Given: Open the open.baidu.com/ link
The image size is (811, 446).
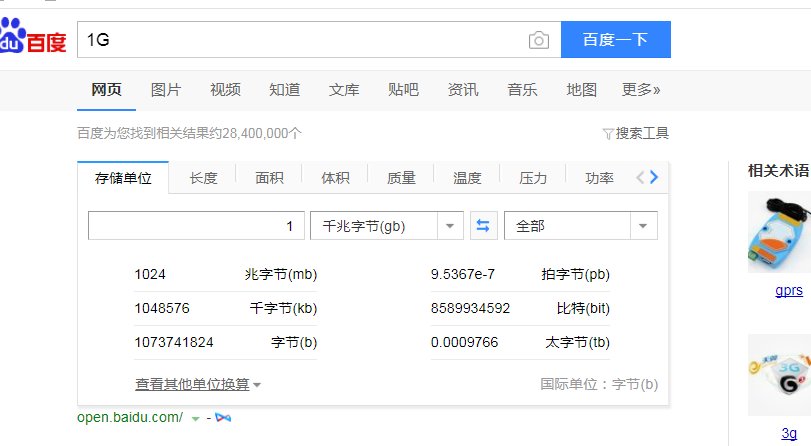Looking at the screenshot, I should point(130,417).
